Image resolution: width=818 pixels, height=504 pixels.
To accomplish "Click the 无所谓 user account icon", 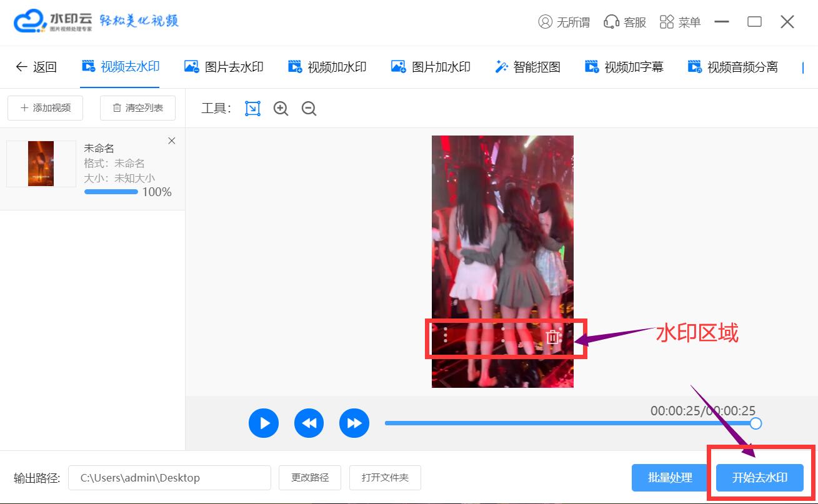I will point(545,22).
